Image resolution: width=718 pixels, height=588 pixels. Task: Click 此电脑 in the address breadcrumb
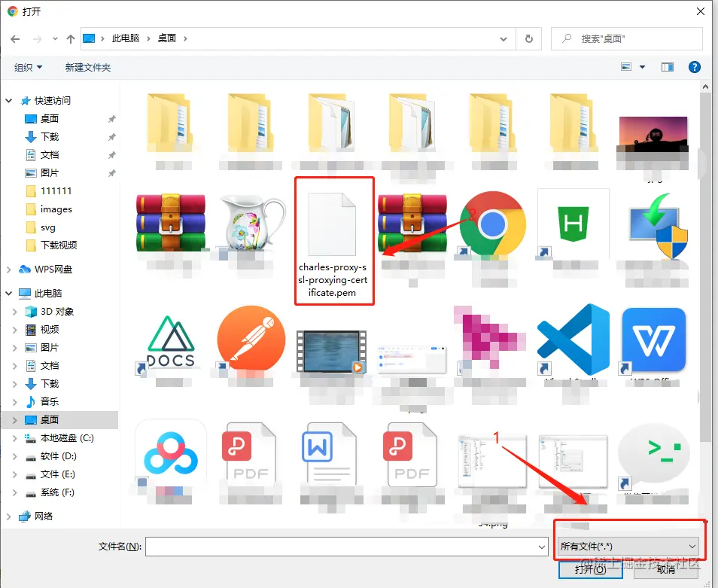pos(126,38)
